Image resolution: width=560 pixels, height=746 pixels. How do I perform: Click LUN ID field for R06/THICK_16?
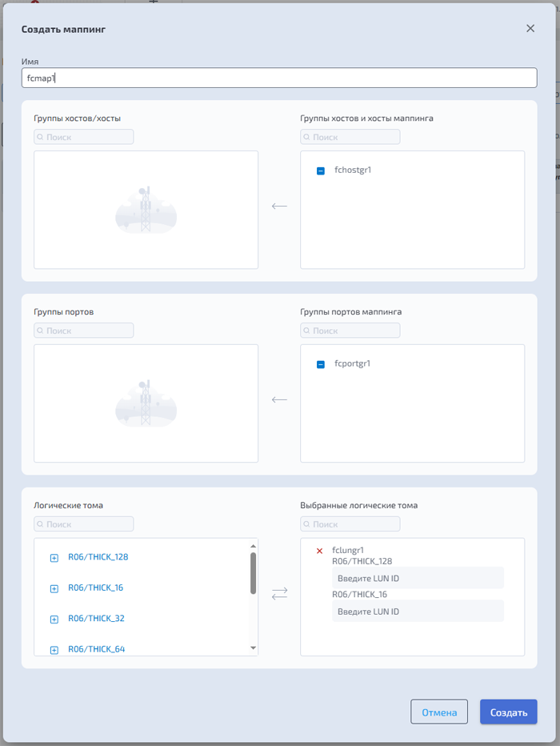pos(418,612)
